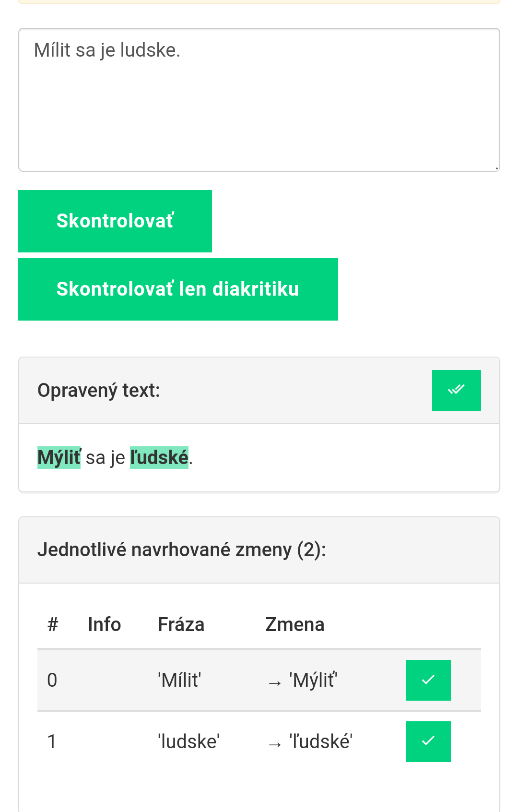The height and width of the screenshot is (812, 518).
Task: Click suggested change 'ľudské' in row 1
Action: [321, 741]
